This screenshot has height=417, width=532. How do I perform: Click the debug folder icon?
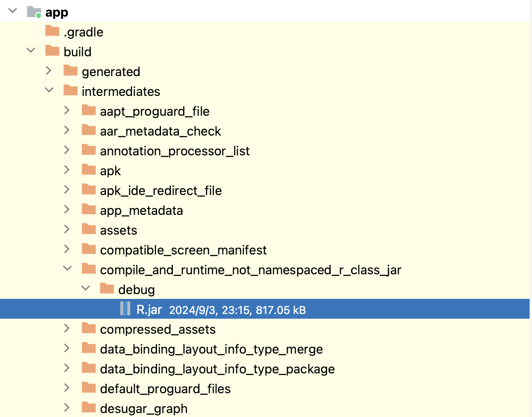tap(107, 289)
